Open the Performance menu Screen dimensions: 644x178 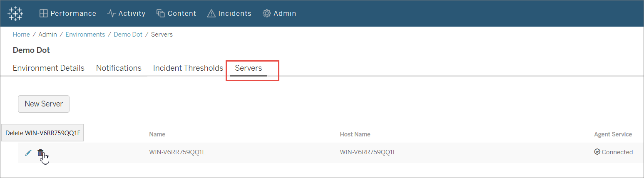pos(68,13)
